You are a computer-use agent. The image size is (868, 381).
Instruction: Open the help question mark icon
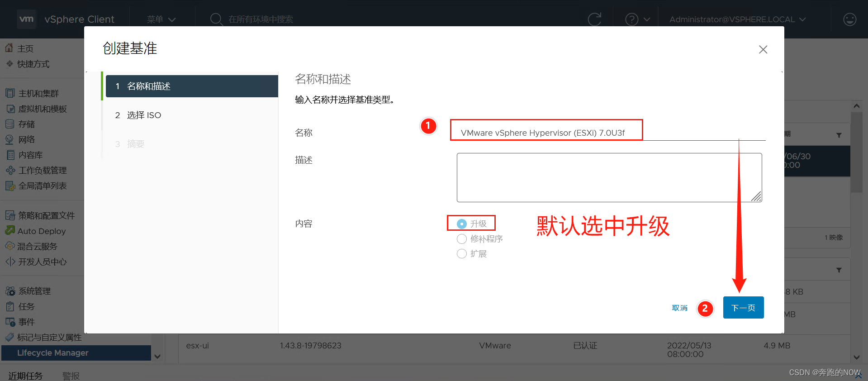[x=631, y=19]
